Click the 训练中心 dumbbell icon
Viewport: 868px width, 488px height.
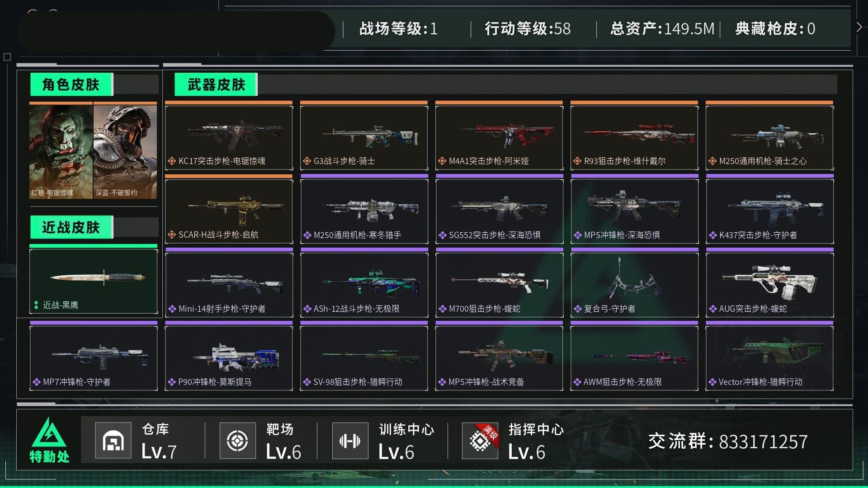tap(350, 441)
